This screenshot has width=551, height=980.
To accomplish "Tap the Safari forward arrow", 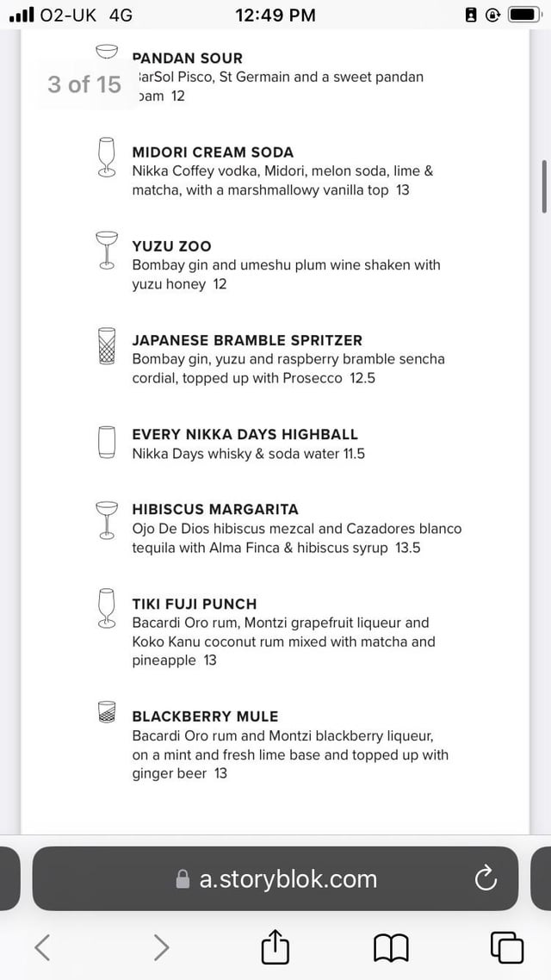I will click(160, 947).
